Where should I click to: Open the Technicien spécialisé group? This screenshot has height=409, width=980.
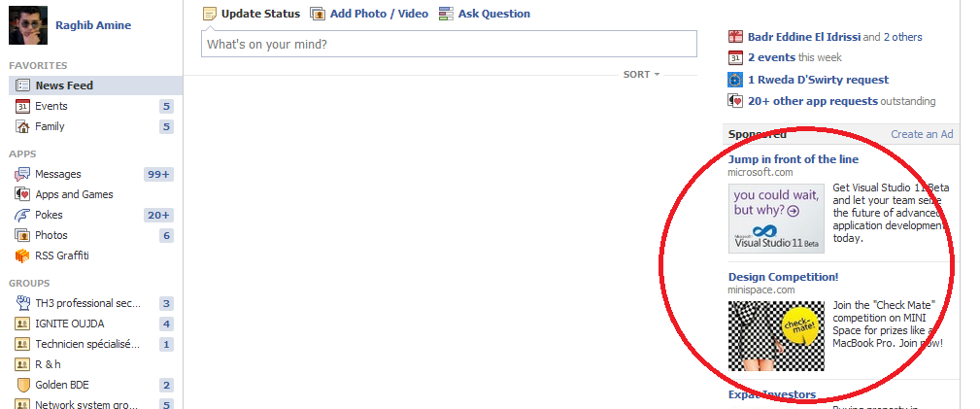click(87, 345)
